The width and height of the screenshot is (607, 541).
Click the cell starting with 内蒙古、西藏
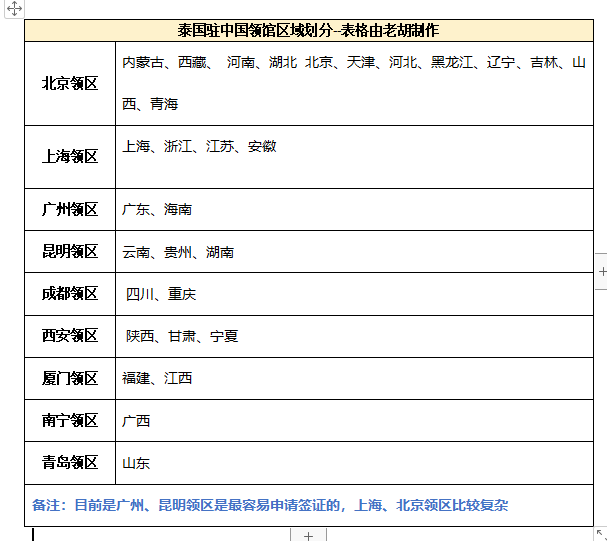point(354,84)
